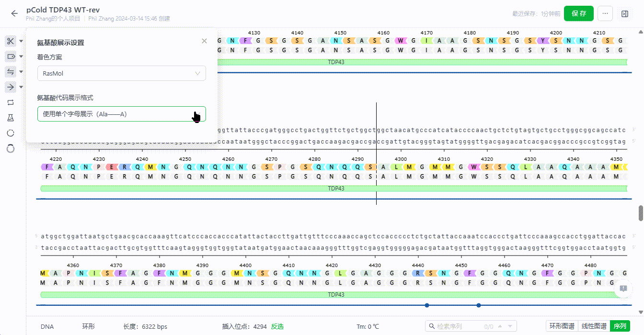Open the more options ellipsis button
This screenshot has height=335, width=644.
point(605,13)
